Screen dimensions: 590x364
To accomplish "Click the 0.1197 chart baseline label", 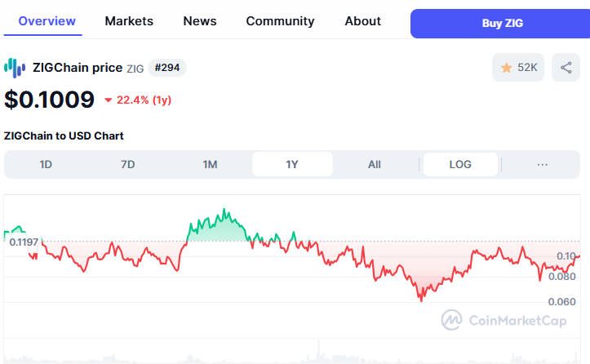I will (x=24, y=242).
